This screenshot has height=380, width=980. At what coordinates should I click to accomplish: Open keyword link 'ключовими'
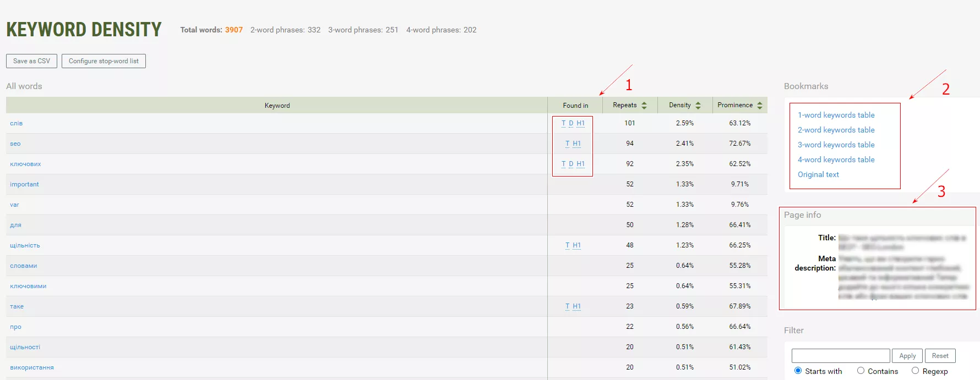[28, 286]
